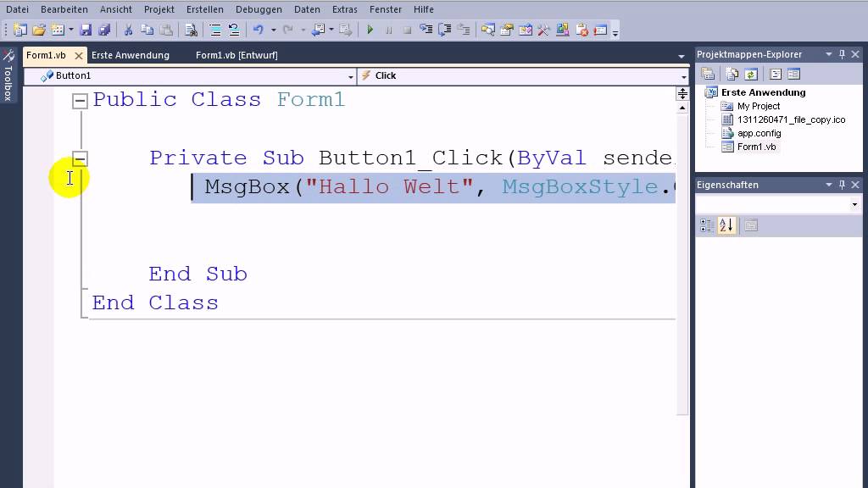Click the Pause debugging icon
The height and width of the screenshot is (488, 868).
(388, 30)
